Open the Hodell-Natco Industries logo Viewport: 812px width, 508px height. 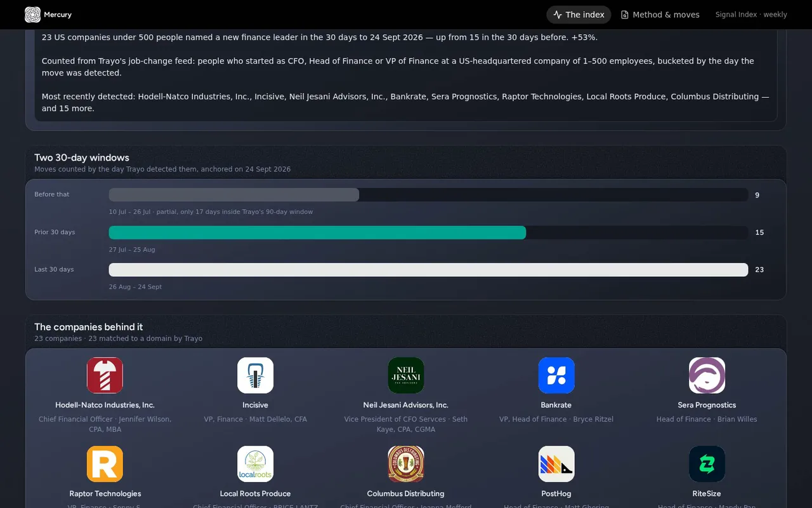coord(105,375)
